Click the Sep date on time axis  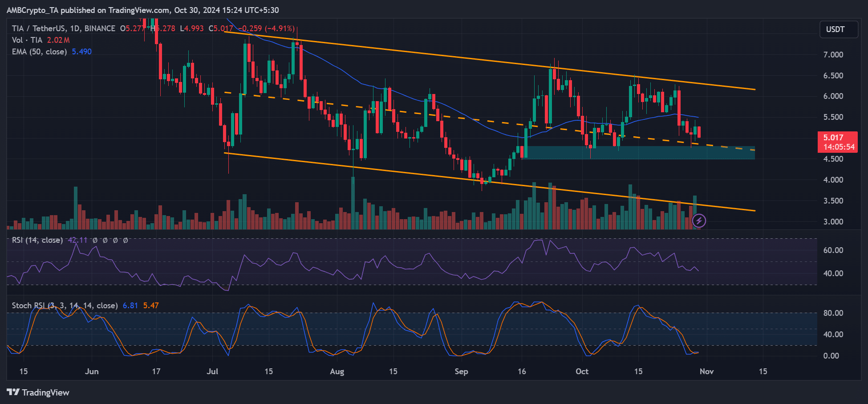pos(461,371)
